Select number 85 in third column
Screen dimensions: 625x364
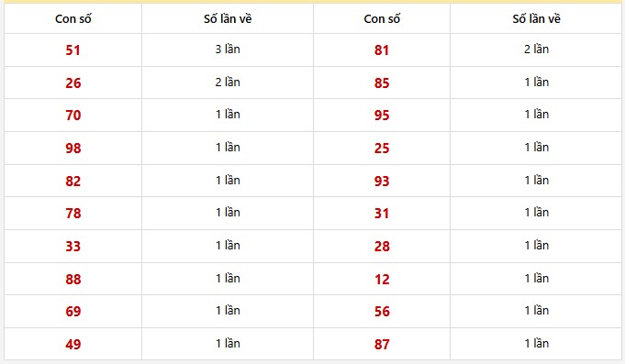click(382, 83)
